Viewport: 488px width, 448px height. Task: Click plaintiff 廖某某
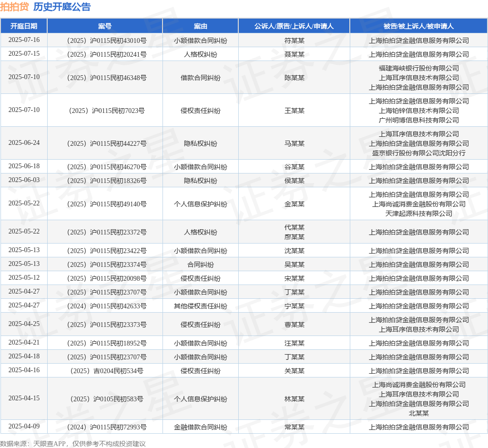(295, 237)
